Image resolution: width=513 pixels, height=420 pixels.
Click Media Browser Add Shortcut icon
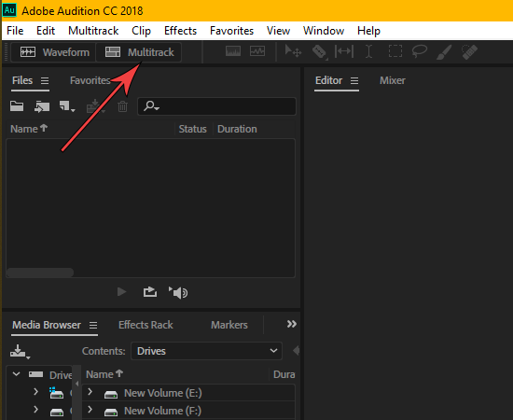(x=20, y=352)
